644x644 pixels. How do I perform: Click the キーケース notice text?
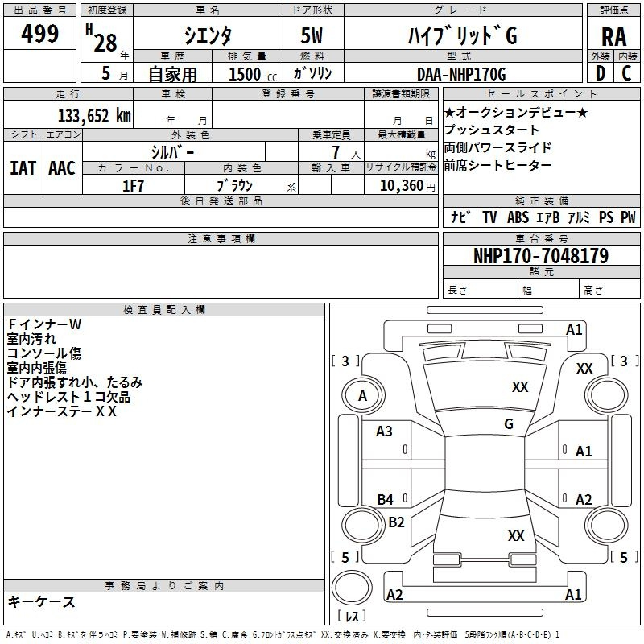click(41, 601)
